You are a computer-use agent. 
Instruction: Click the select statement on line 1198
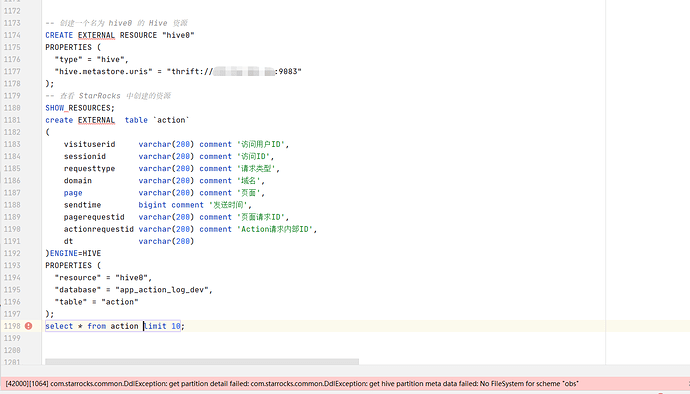coord(115,326)
